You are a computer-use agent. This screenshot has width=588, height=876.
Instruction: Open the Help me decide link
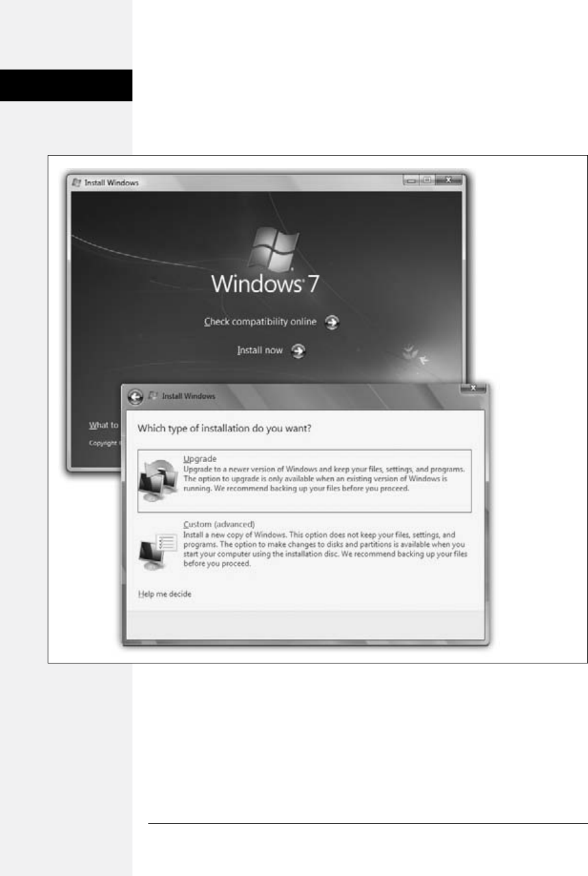coord(164,594)
